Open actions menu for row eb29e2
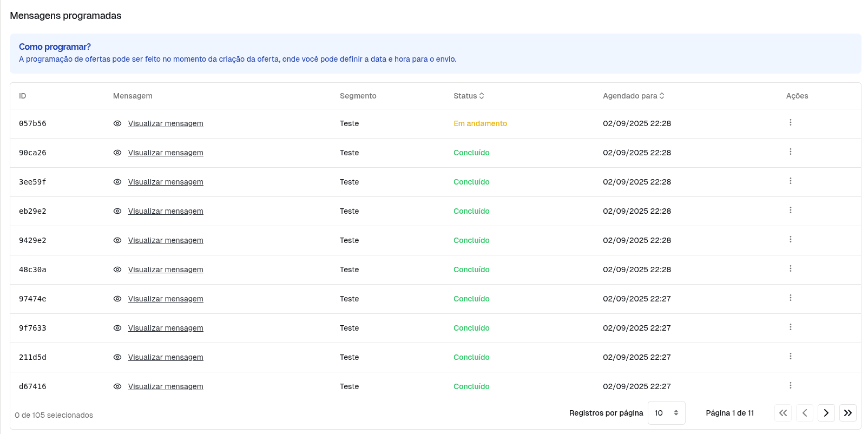868x434 pixels. coord(790,211)
